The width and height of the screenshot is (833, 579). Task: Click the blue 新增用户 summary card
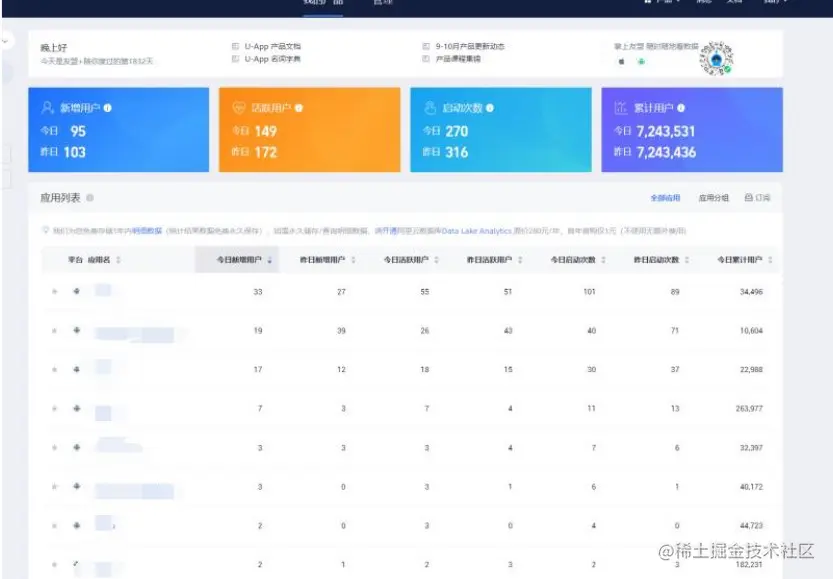(118, 130)
